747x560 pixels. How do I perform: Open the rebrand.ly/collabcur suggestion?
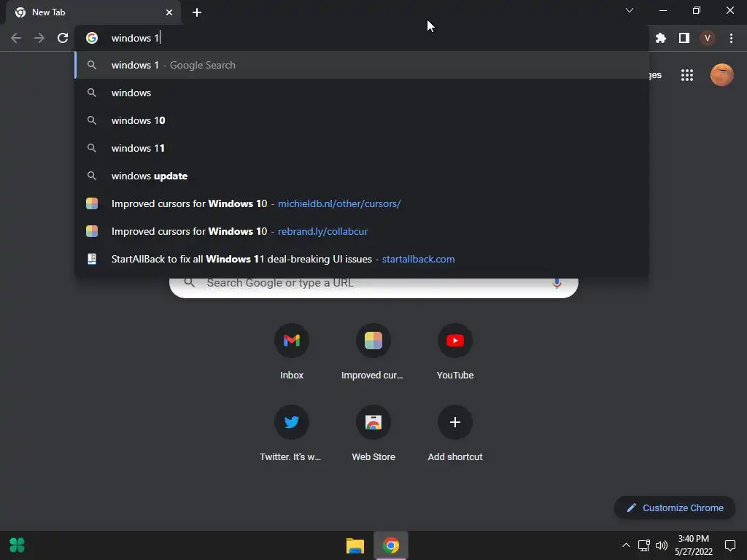tap(362, 231)
